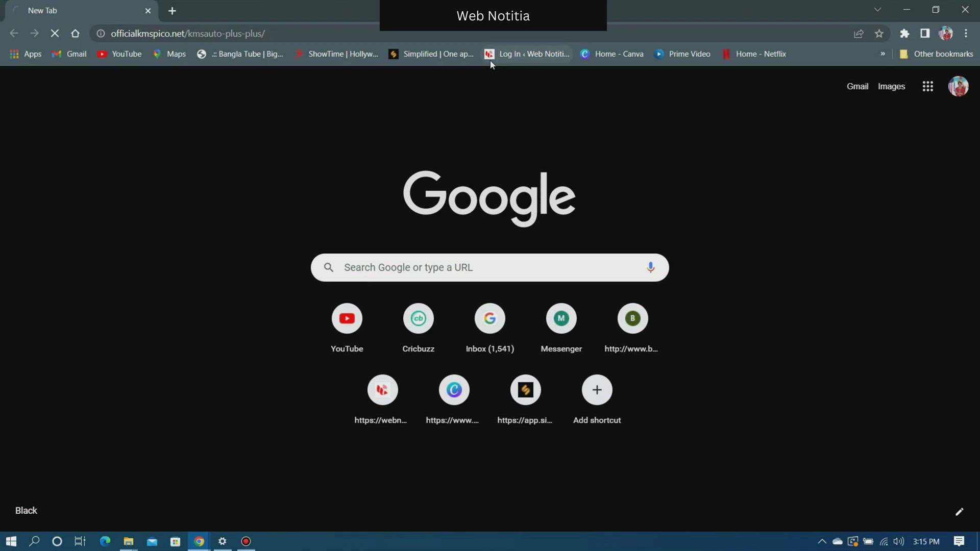Open Home - Canva bookmark
The width and height of the screenshot is (980, 551).
(612, 54)
